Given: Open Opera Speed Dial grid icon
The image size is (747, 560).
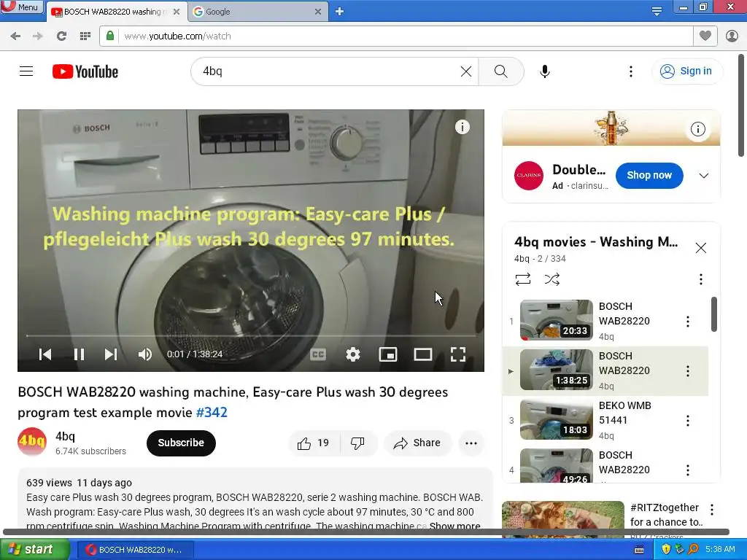Looking at the screenshot, I should point(85,36).
